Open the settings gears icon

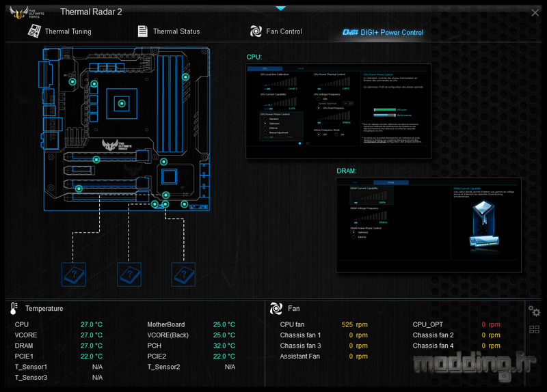534,311
